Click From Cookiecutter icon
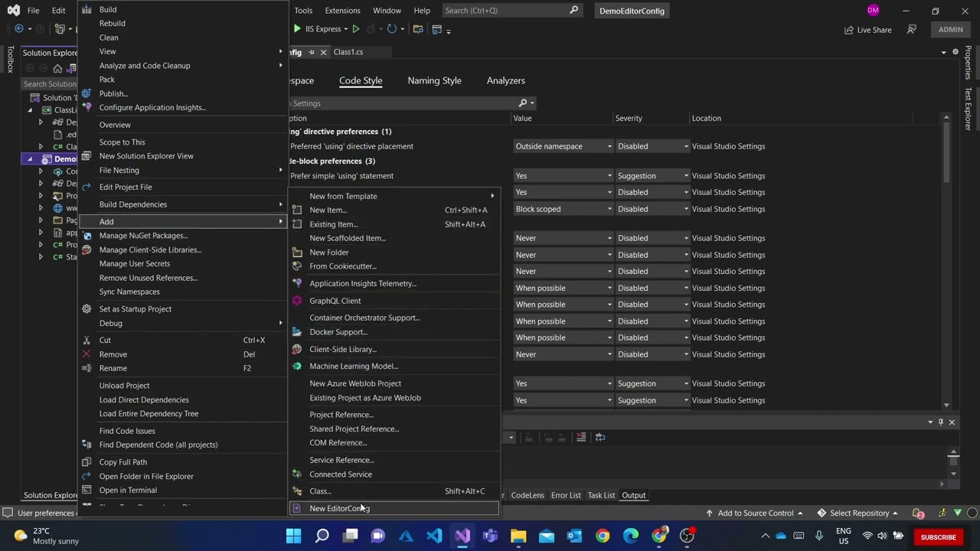The height and width of the screenshot is (551, 980). click(x=297, y=266)
